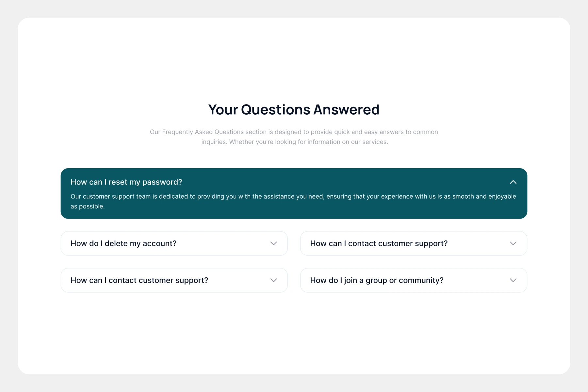Click chevron of contact support item above join group question
Viewport: 588px width, 392px height.
513,243
